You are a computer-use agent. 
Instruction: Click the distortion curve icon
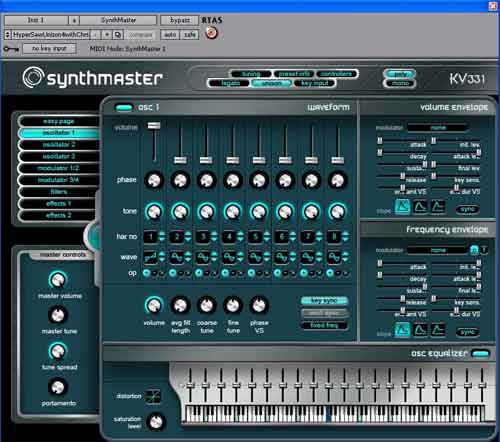click(153, 396)
